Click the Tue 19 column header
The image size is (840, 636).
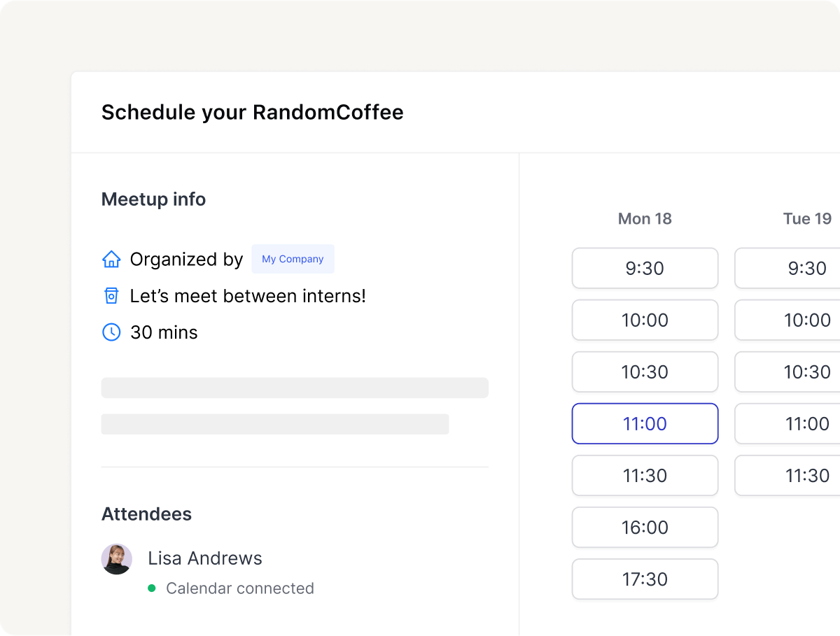tap(807, 219)
